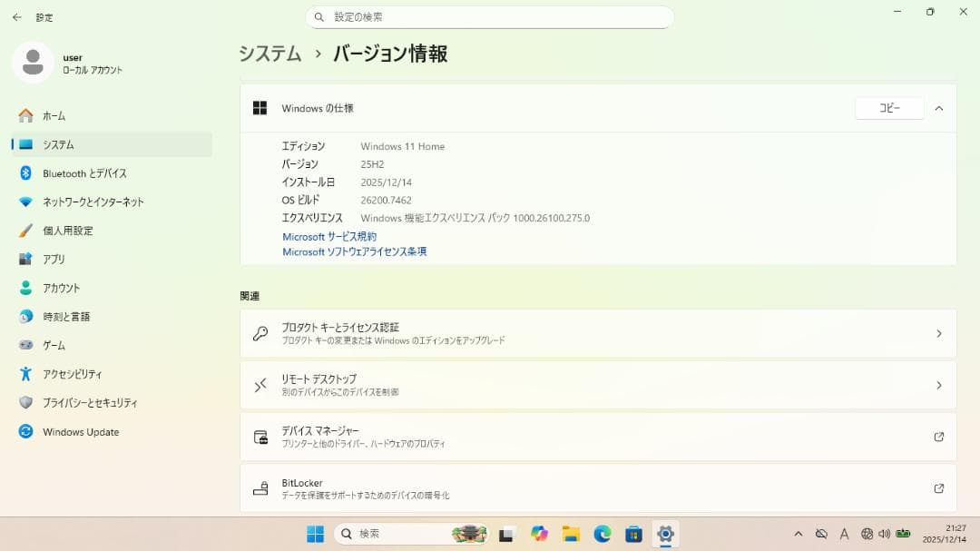Open the Apps settings section
Screen dimensions: 980x551
tap(49, 259)
